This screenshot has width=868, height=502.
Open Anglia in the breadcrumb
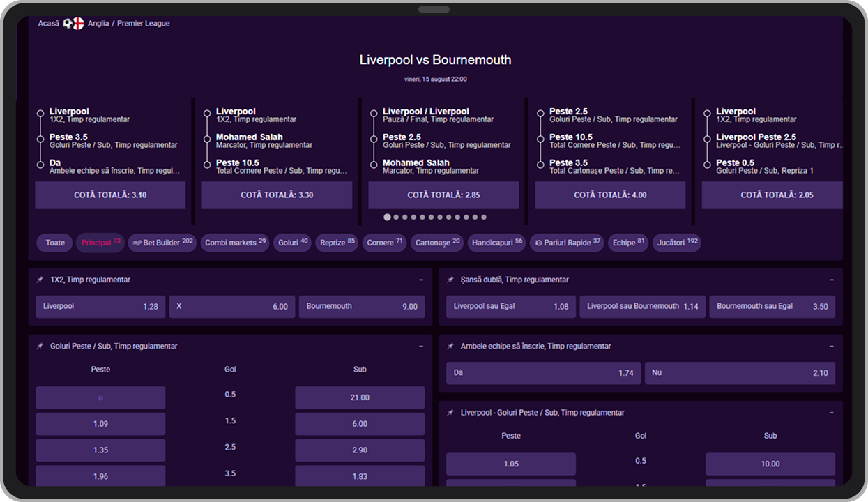point(98,23)
